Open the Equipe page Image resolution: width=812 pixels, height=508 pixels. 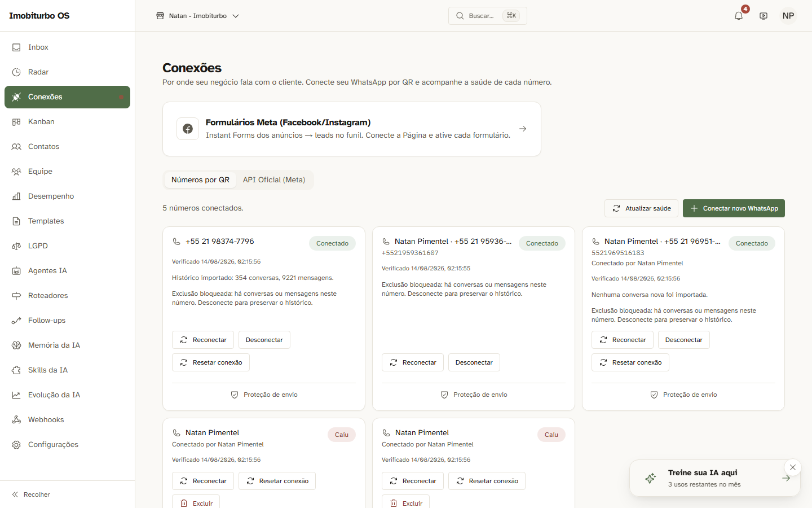pyautogui.click(x=67, y=172)
